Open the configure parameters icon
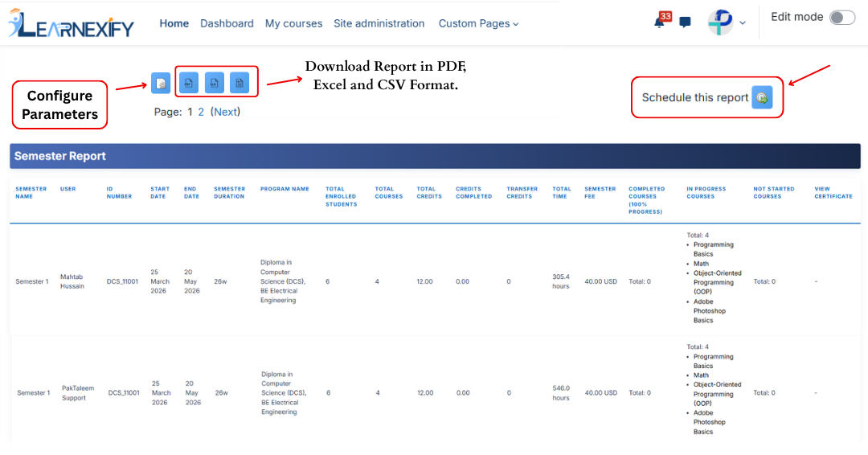Viewport: 868px width, 455px height. pyautogui.click(x=161, y=83)
